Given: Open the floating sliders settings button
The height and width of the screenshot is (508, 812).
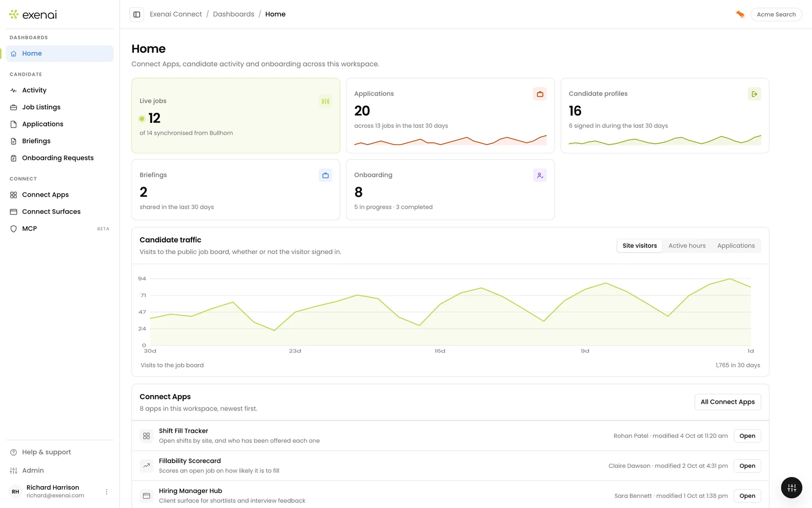Looking at the screenshot, I should click(x=791, y=488).
